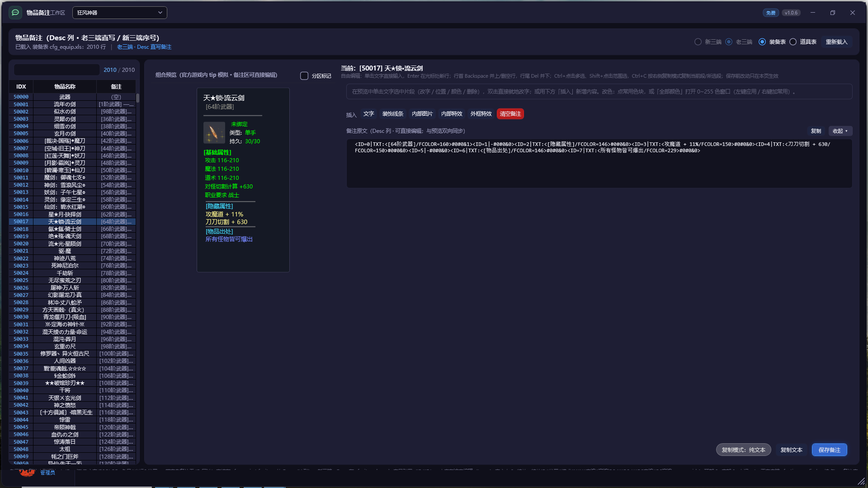868x488 pixels.
Task: Insert 内部图片 into the note
Action: pyautogui.click(x=422, y=114)
